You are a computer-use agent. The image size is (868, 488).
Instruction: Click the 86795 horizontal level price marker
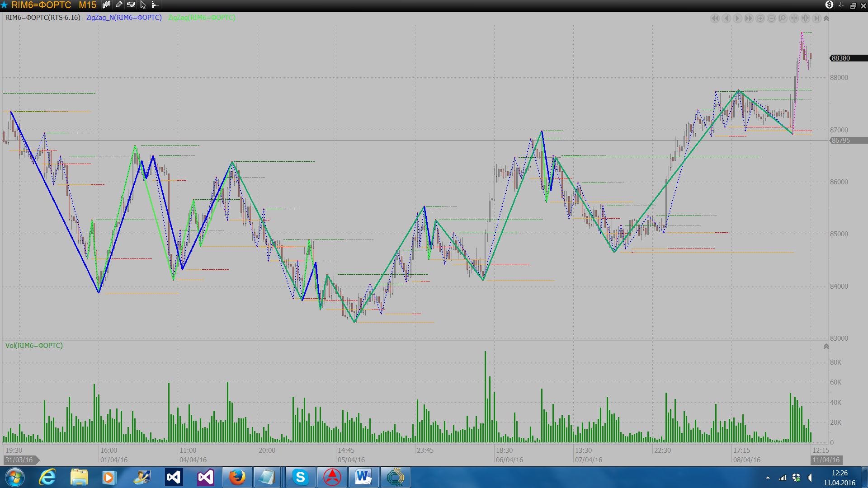(x=841, y=141)
